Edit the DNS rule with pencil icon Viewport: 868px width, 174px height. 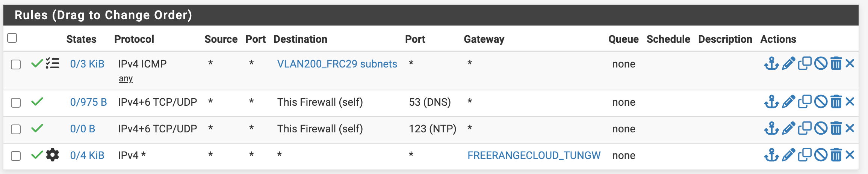point(788,102)
